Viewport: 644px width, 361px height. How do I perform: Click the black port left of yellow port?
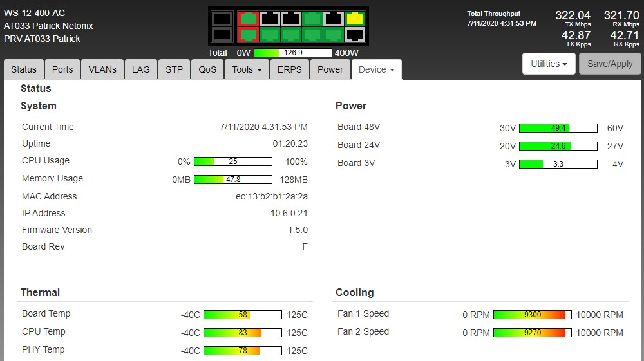[x=334, y=19]
